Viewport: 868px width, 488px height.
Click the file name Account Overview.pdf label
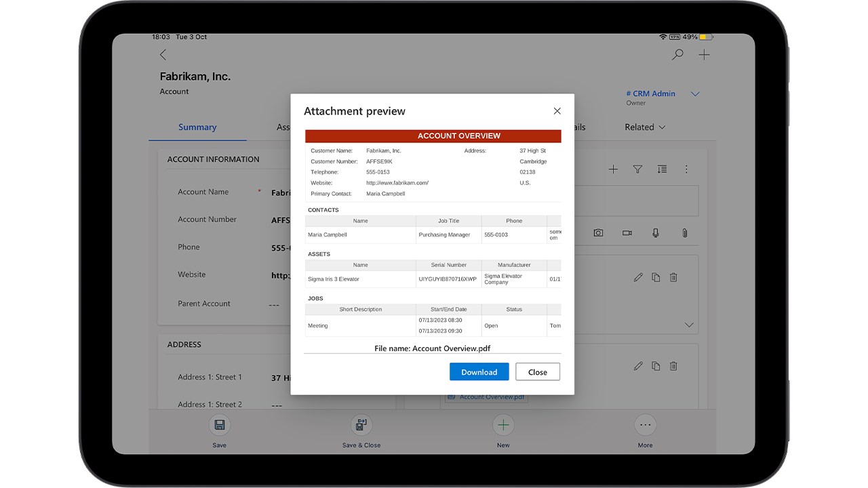click(x=433, y=348)
